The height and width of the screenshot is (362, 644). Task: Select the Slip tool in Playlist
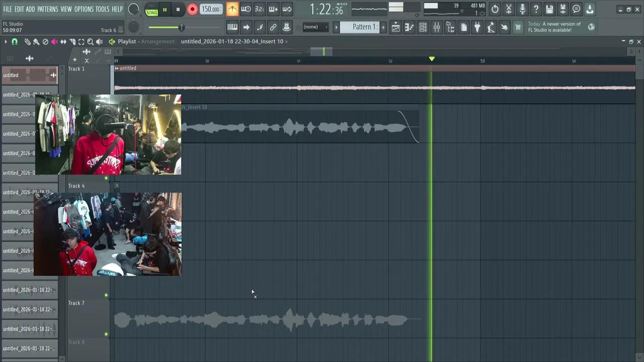(x=63, y=42)
